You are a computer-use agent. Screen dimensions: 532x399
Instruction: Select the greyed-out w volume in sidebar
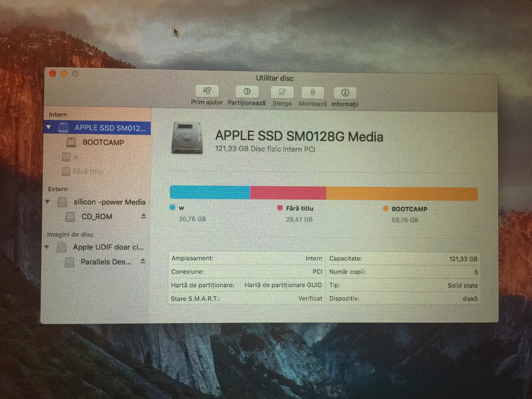pyautogui.click(x=76, y=157)
